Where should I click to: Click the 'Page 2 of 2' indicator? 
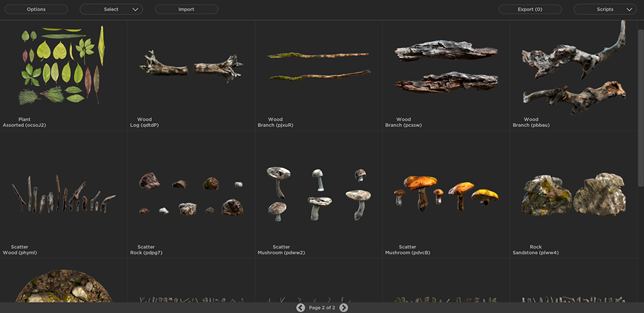coord(322,308)
